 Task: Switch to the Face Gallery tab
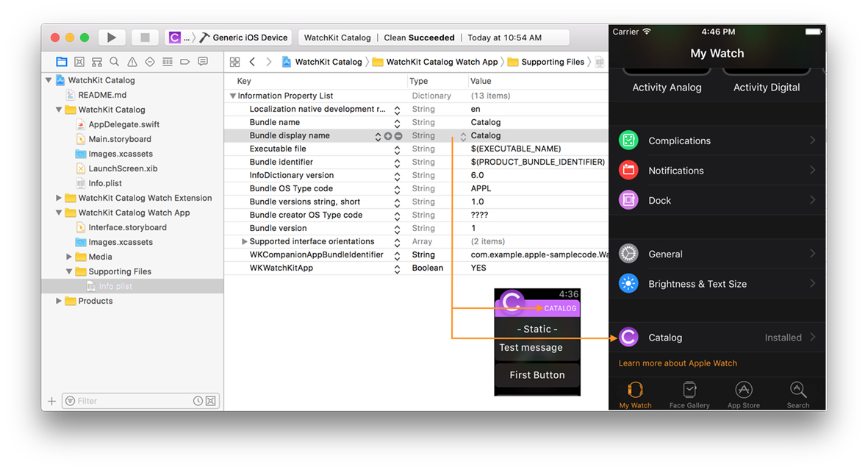(689, 394)
